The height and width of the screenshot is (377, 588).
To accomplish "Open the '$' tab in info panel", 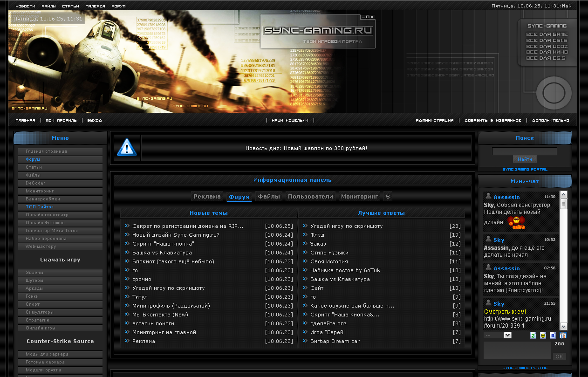I will click(388, 197).
